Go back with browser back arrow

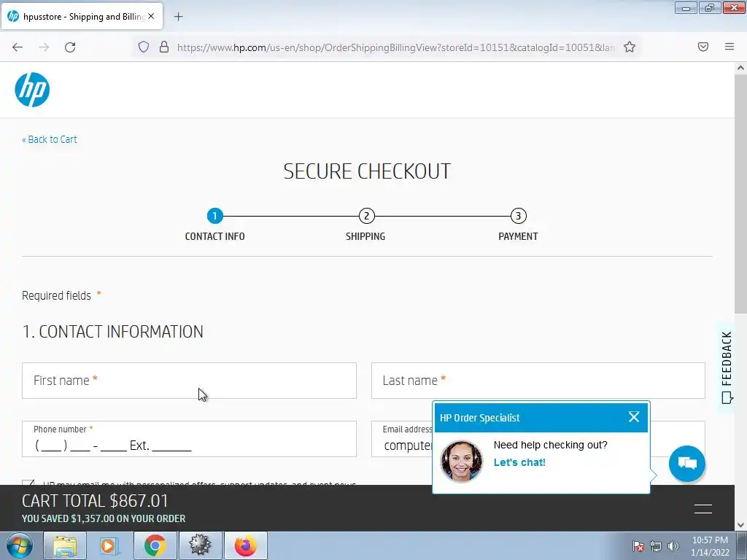pos(18,47)
